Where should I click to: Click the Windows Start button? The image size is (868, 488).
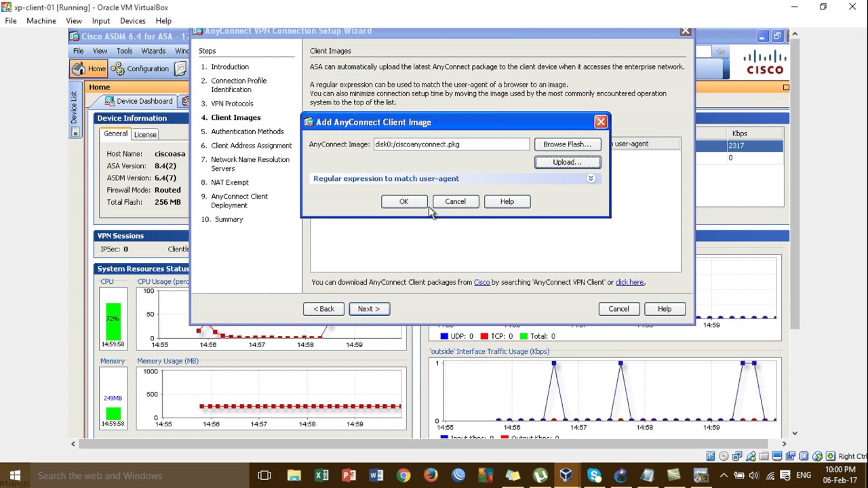pyautogui.click(x=15, y=475)
